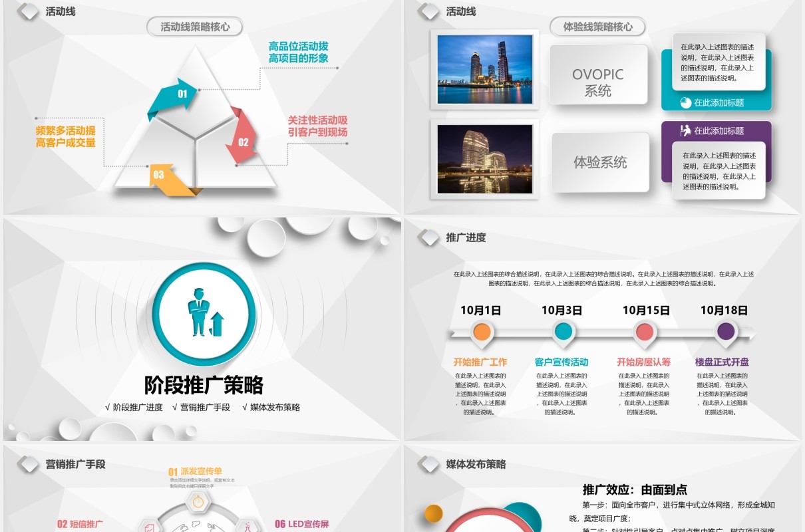Click the OVOPIC 系统 box

(598, 74)
